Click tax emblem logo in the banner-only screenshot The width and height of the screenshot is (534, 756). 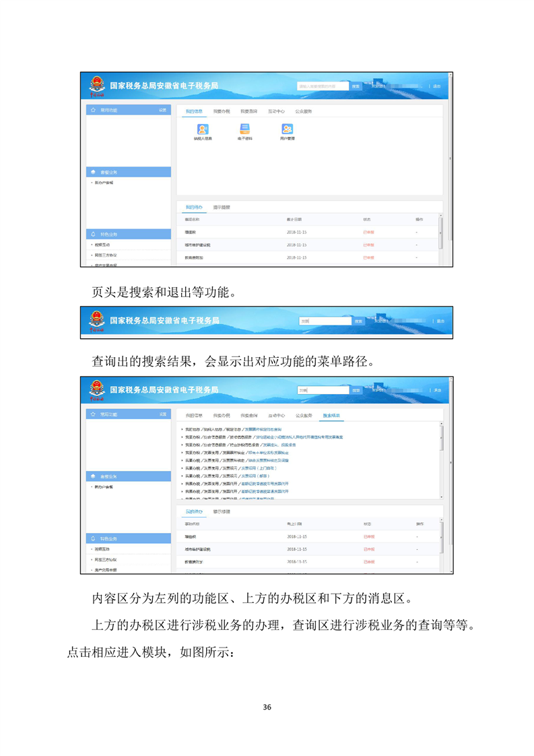pos(97,321)
